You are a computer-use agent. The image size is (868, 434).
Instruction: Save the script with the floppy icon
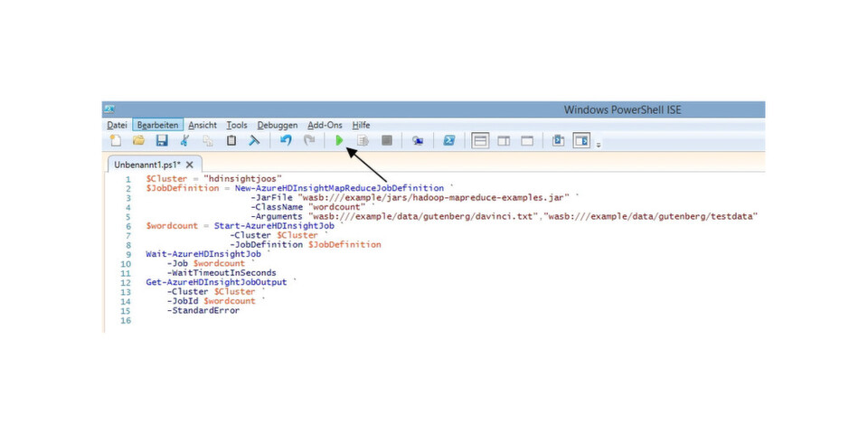point(162,141)
